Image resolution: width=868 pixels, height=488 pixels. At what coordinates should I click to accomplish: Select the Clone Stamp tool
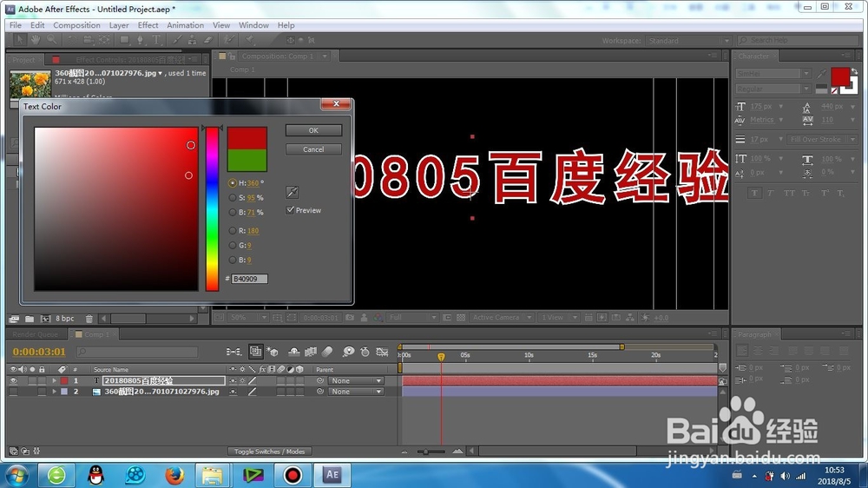[192, 40]
